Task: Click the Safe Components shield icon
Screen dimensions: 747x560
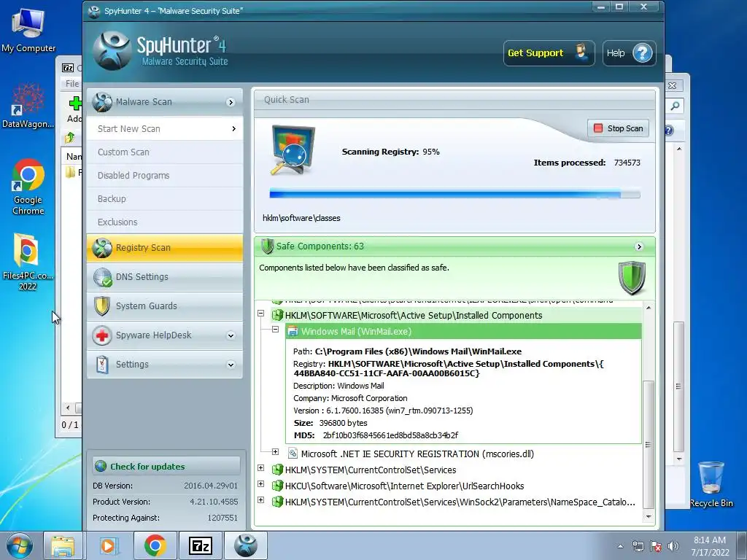Action: click(268, 246)
